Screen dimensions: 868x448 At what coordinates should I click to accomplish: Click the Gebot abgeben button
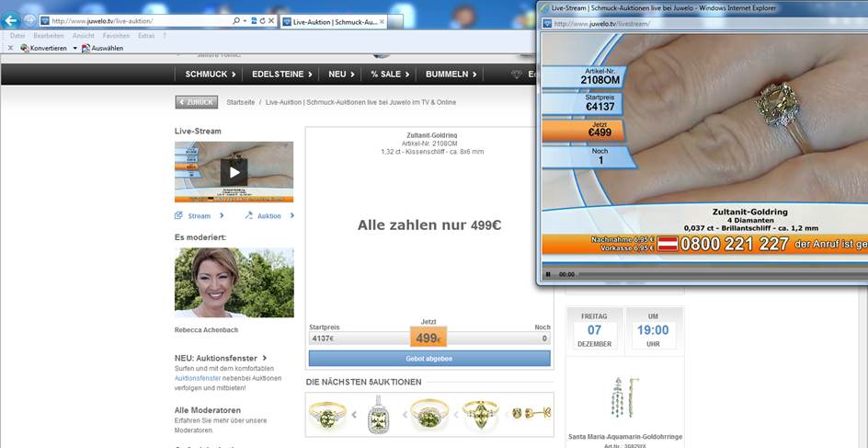pyautogui.click(x=429, y=359)
